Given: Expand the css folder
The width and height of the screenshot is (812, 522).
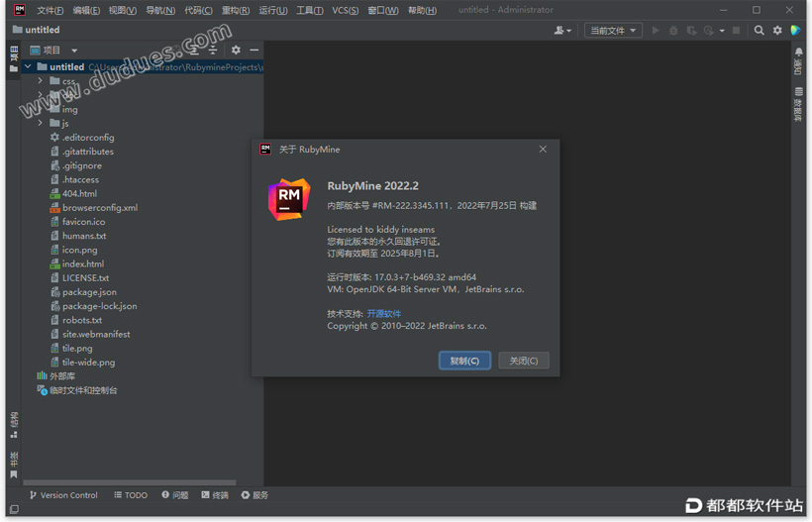Looking at the screenshot, I should [40, 81].
